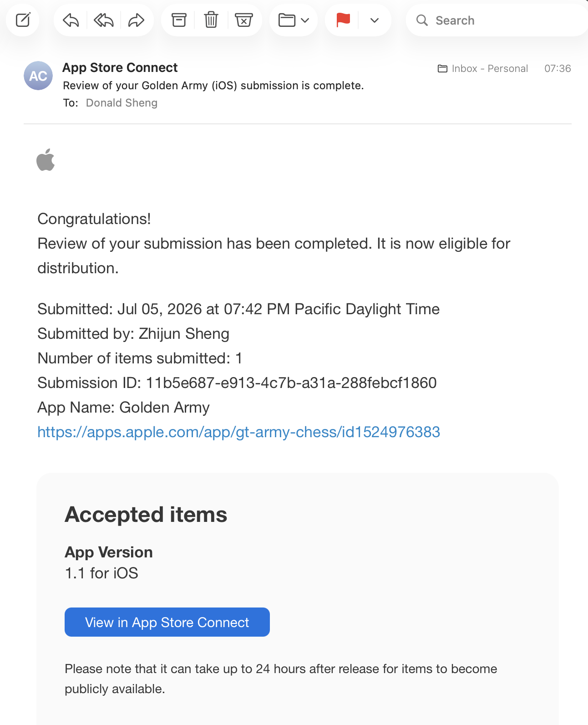Screen dimensions: 588x725
Task: Compose a new message
Action: click(x=23, y=20)
